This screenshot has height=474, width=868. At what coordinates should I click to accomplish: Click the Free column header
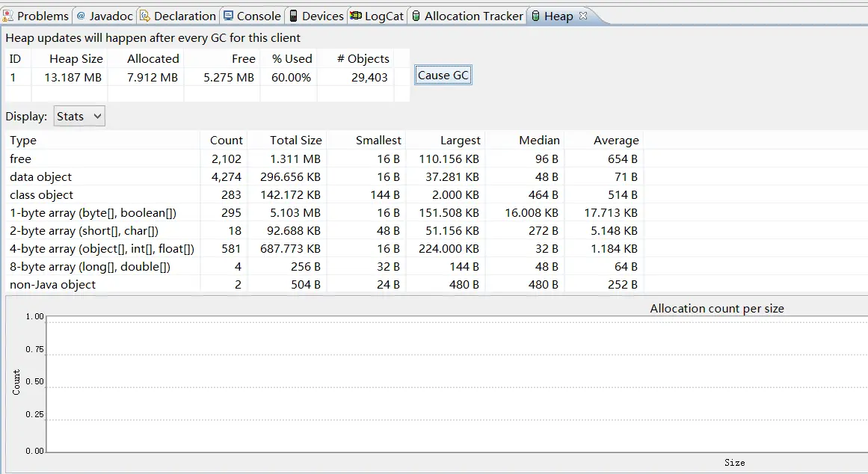pyautogui.click(x=222, y=59)
